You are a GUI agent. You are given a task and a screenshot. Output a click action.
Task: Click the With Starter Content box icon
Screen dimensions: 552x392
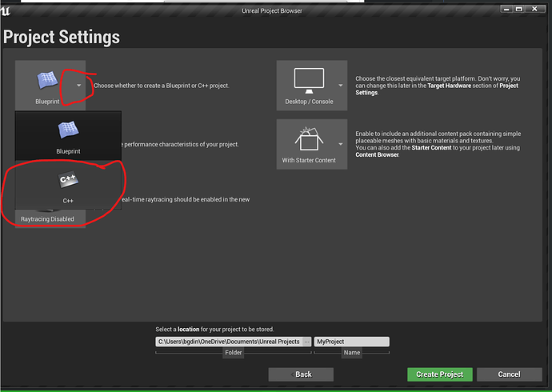coord(309,138)
